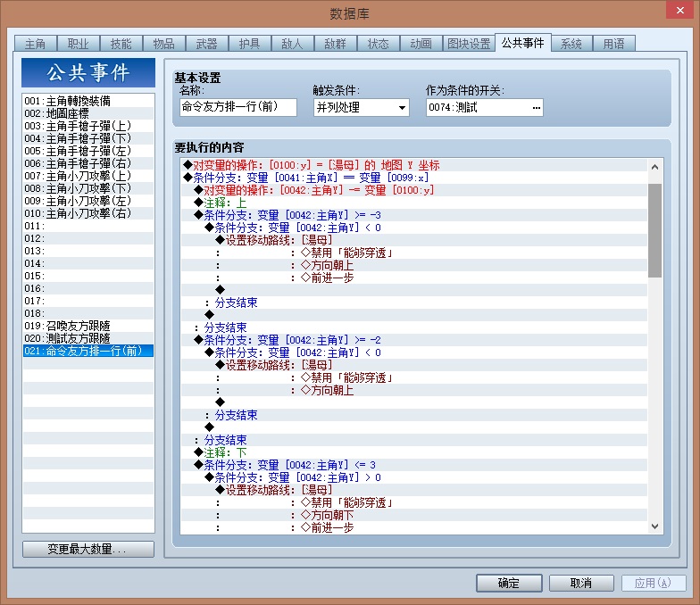Viewport: 700px width, 605px height.
Task: Open the 用语 tab
Action: (614, 44)
